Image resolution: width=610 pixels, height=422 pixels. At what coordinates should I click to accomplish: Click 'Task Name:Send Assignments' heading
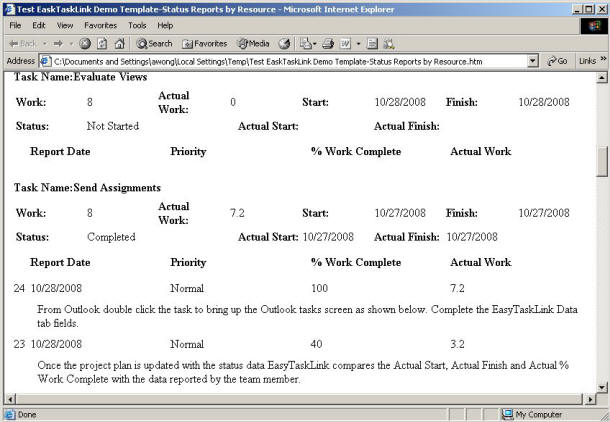point(87,187)
